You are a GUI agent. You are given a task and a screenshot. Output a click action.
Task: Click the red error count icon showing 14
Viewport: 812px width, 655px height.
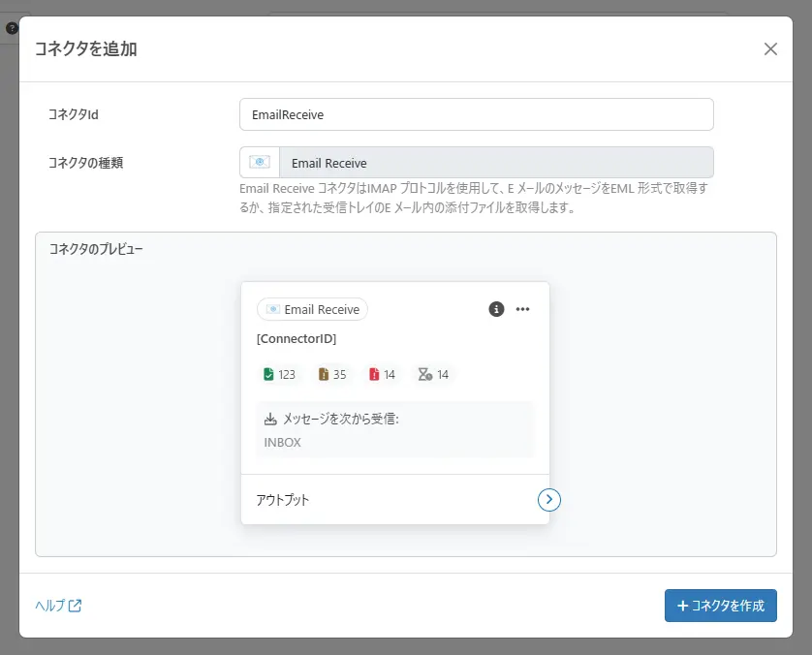(x=373, y=373)
